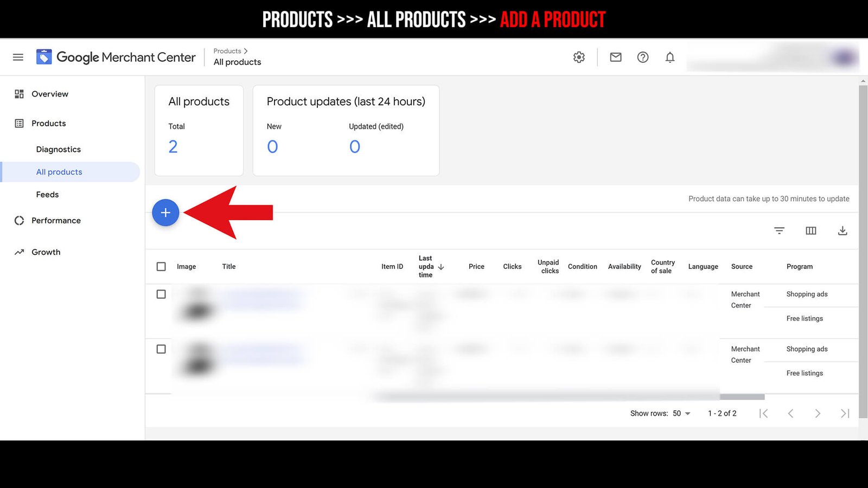Click the Program column header
This screenshot has width=868, height=488.
[800, 266]
